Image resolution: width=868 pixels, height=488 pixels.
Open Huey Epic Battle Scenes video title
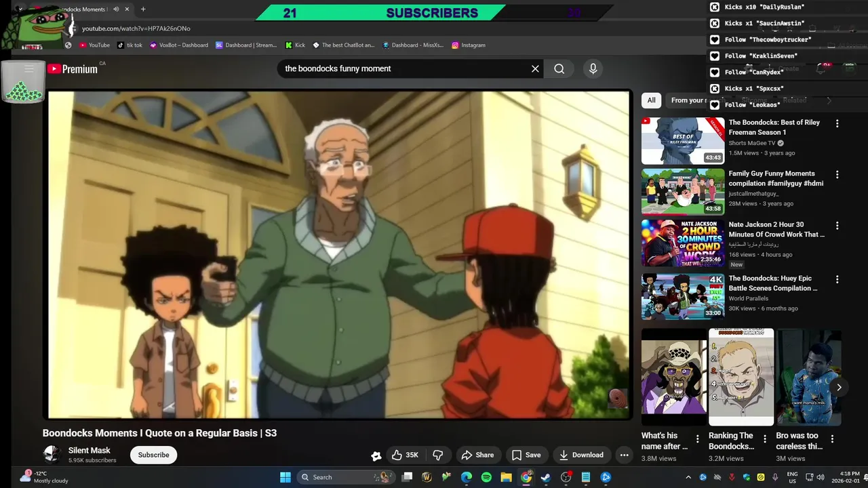[x=774, y=283]
